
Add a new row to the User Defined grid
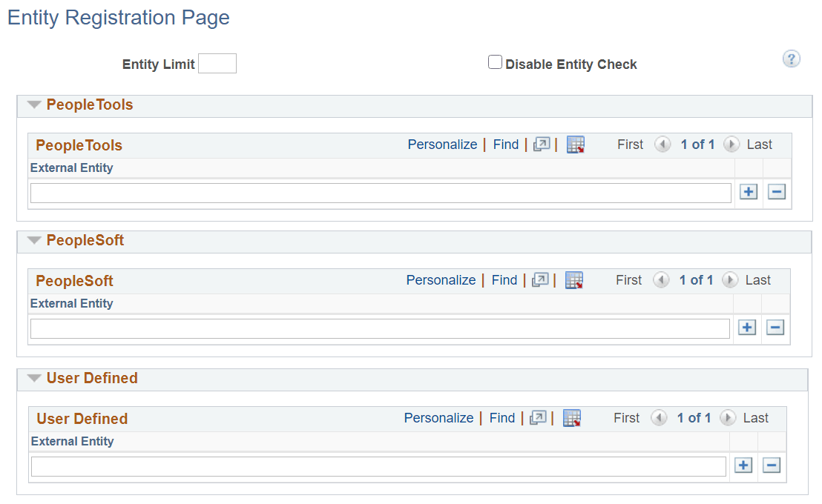pyautogui.click(x=743, y=465)
